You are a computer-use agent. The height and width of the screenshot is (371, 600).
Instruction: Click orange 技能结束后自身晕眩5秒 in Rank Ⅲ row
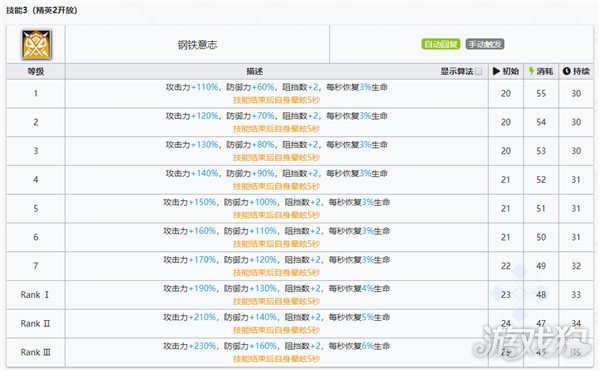pos(276,359)
